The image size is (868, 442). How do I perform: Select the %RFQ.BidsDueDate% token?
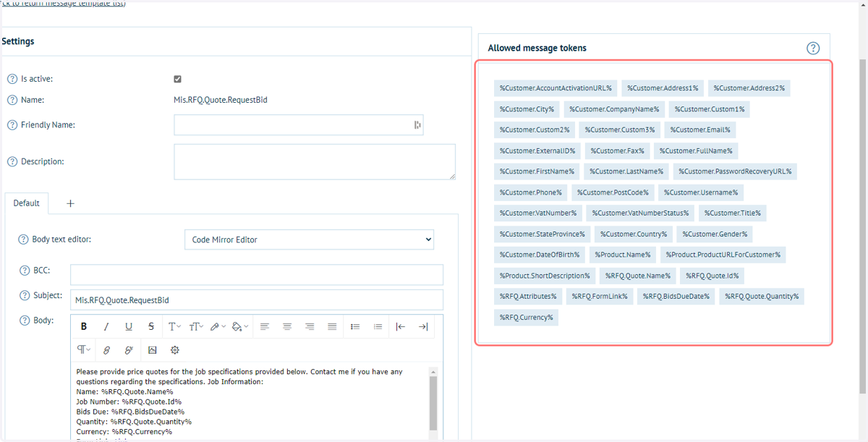[676, 297]
